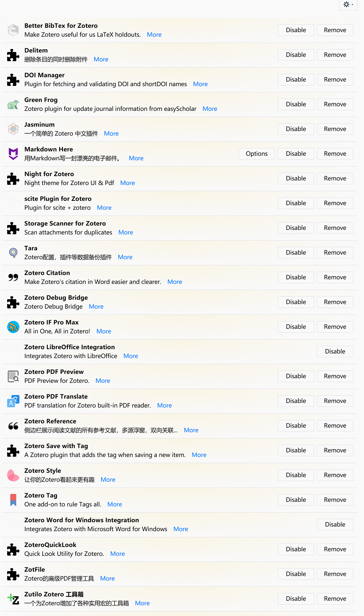Viewport: 364px width, 616px height.
Task: Disable the Night for Zotero plugin
Action: tap(295, 178)
